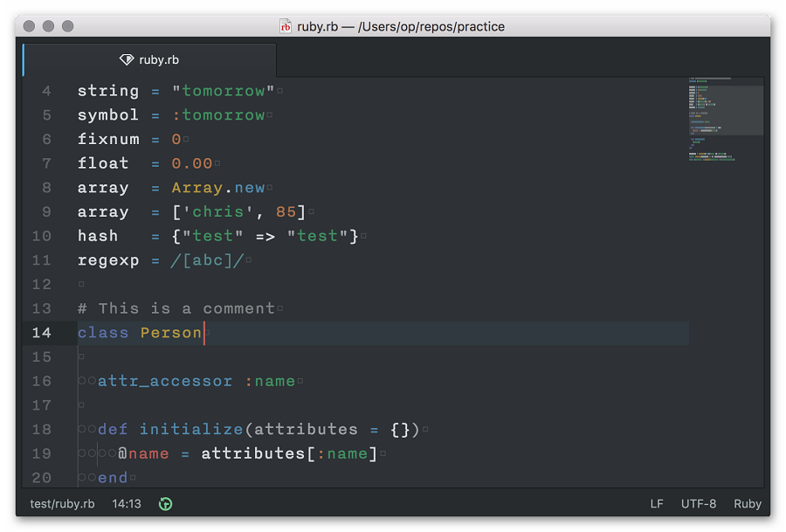
Task: Click line number 10 in gutter
Action: click(42, 236)
